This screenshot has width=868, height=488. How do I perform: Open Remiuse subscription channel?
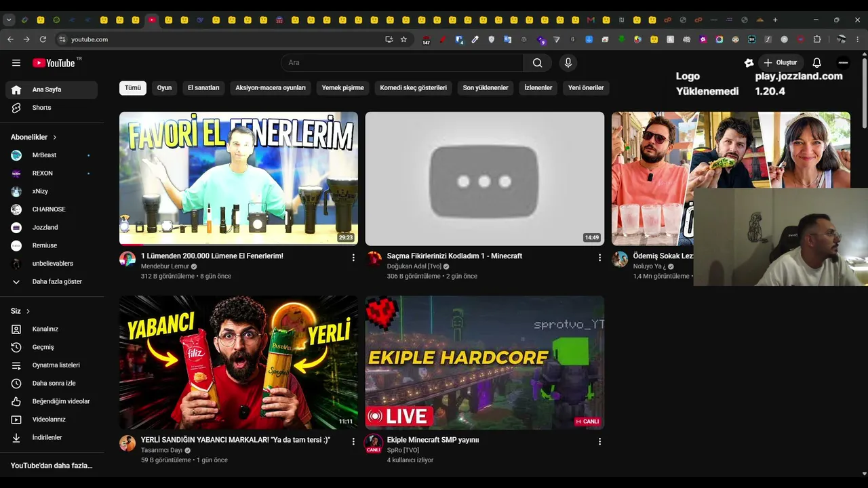pyautogui.click(x=52, y=245)
